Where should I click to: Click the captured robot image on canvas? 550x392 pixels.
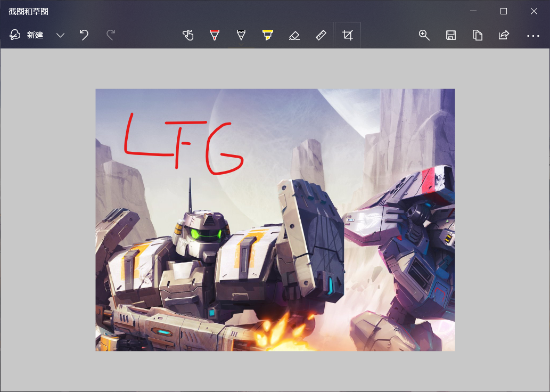click(275, 219)
